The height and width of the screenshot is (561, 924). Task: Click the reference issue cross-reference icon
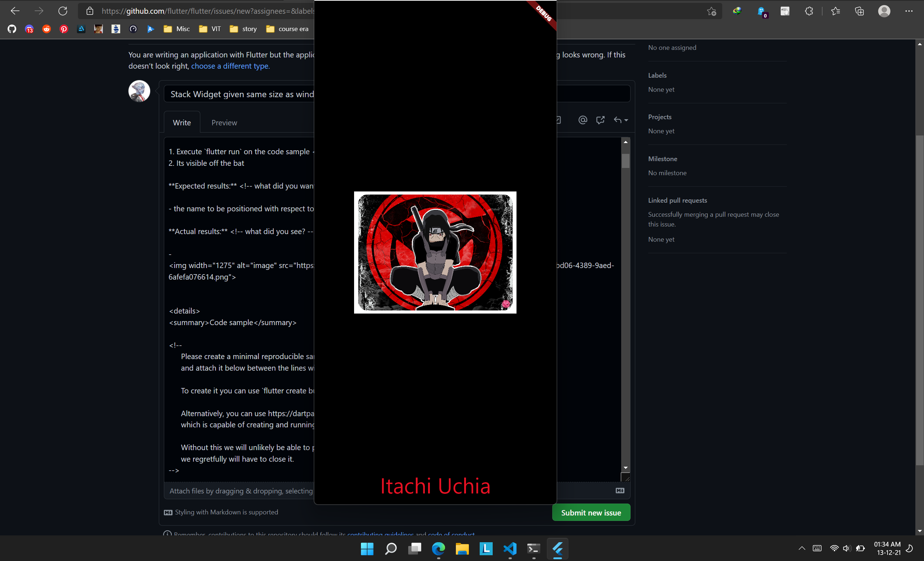click(x=600, y=120)
